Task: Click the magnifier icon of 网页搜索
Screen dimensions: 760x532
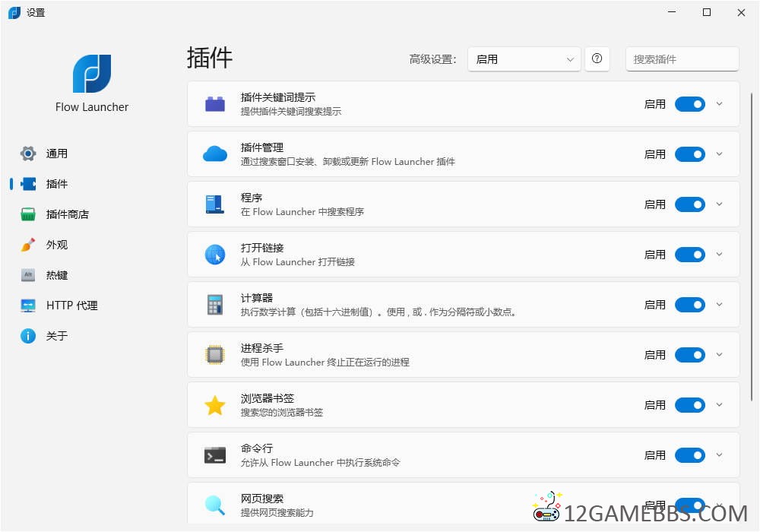Action: coord(215,505)
